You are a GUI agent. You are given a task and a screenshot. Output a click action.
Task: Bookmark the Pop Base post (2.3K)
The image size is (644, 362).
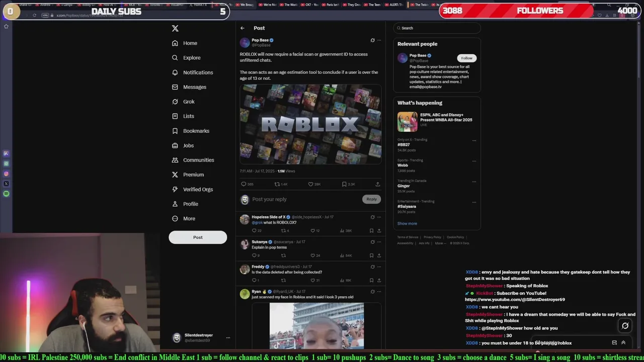344,184
